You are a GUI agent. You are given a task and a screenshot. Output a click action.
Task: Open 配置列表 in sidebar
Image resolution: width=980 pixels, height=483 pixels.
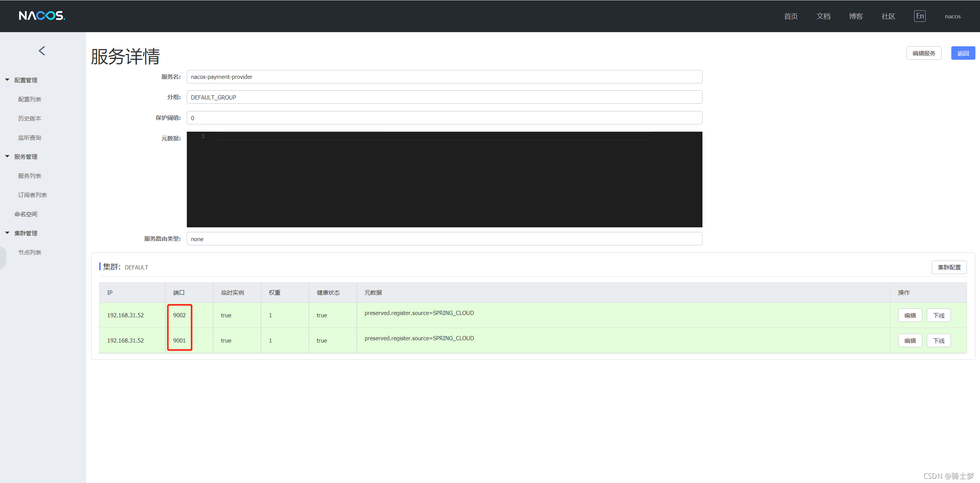click(29, 99)
